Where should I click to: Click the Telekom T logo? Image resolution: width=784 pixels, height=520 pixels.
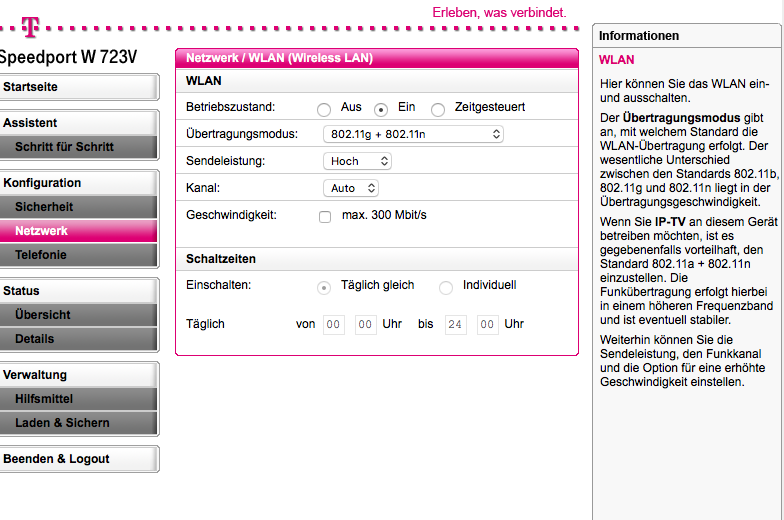(30, 28)
